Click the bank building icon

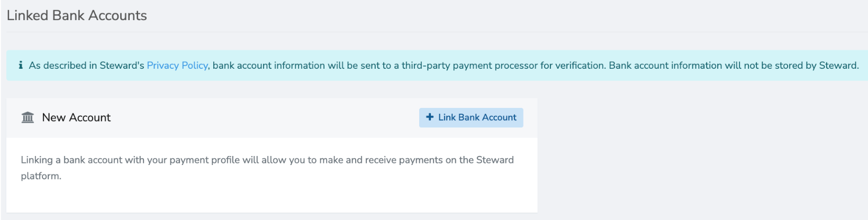28,117
